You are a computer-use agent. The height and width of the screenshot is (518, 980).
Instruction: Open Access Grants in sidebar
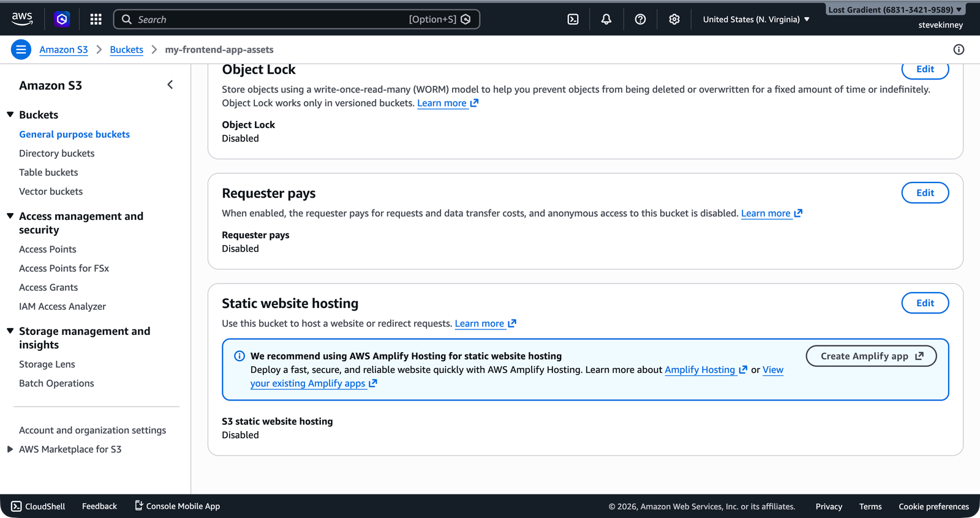click(48, 287)
